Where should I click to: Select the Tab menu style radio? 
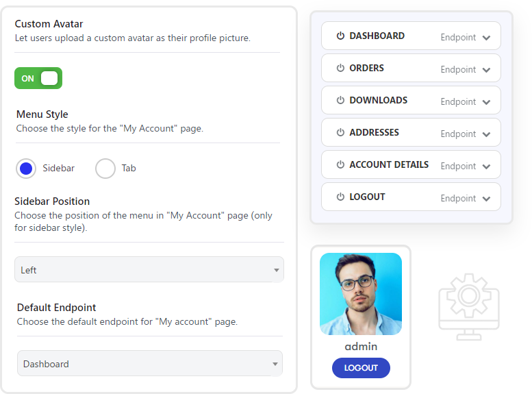point(105,169)
